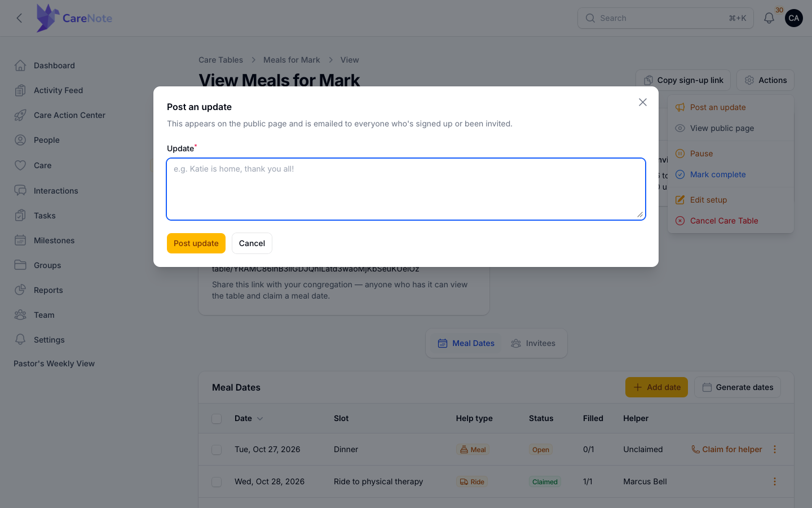Cancel the update dialog
This screenshot has height=508, width=812.
point(252,243)
